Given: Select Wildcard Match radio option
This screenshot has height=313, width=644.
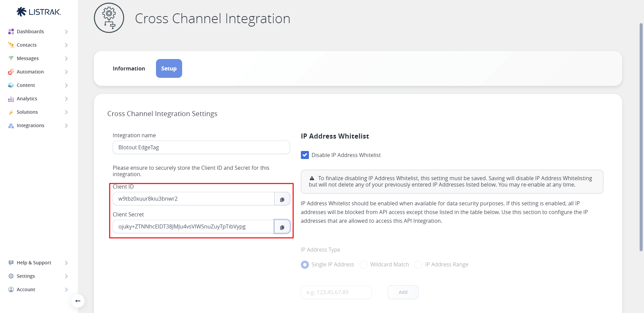Looking at the screenshot, I should [364, 265].
